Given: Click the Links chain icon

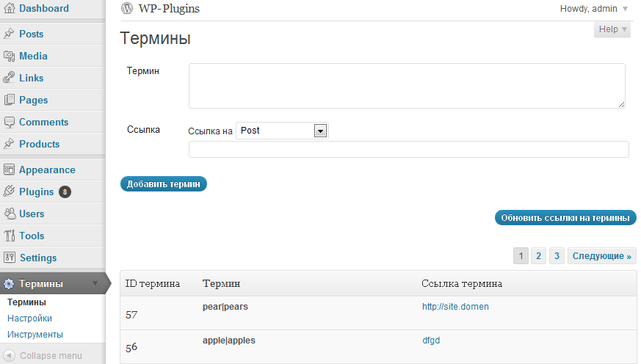Looking at the screenshot, I should point(9,78).
